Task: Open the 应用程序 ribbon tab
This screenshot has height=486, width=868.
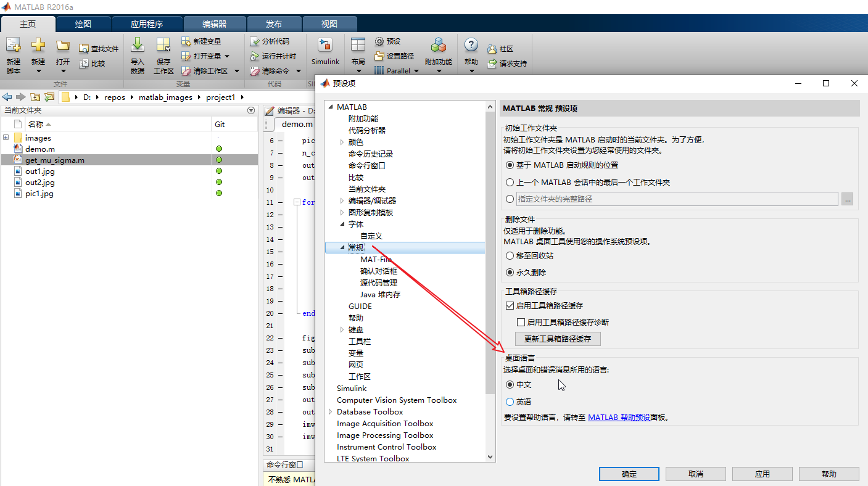Action: point(147,23)
